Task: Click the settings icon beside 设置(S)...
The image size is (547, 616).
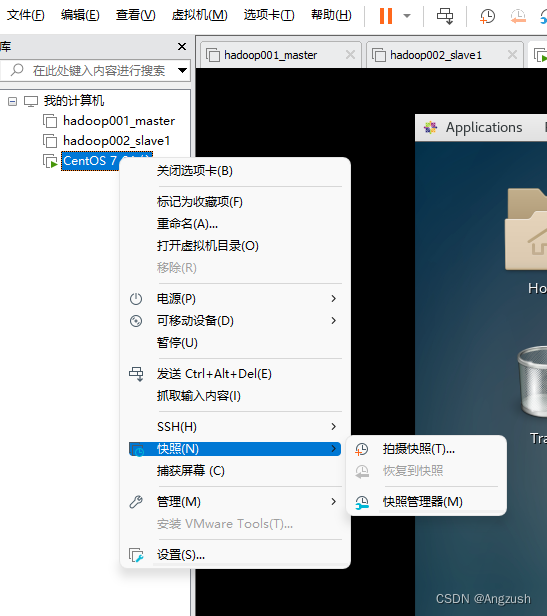Action: pyautogui.click(x=136, y=556)
